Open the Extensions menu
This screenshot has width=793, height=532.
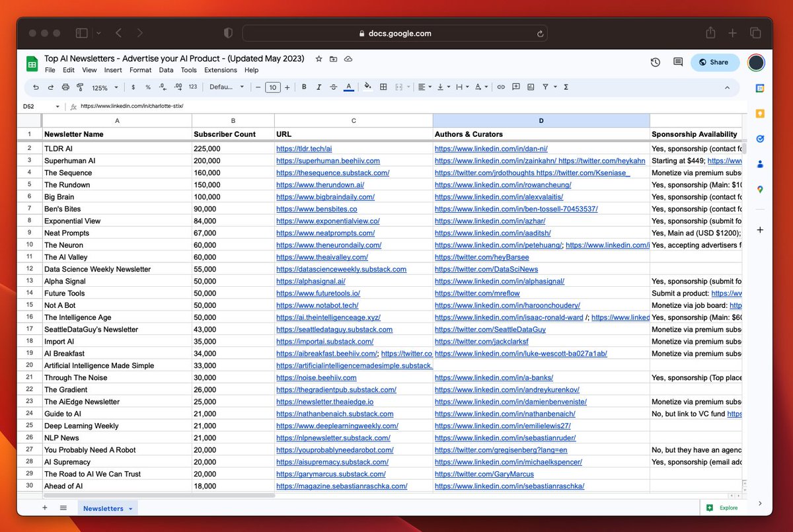point(221,70)
